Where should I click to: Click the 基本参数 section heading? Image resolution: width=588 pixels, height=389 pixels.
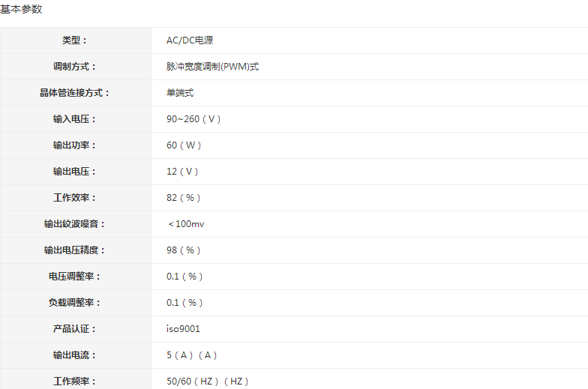21,9
